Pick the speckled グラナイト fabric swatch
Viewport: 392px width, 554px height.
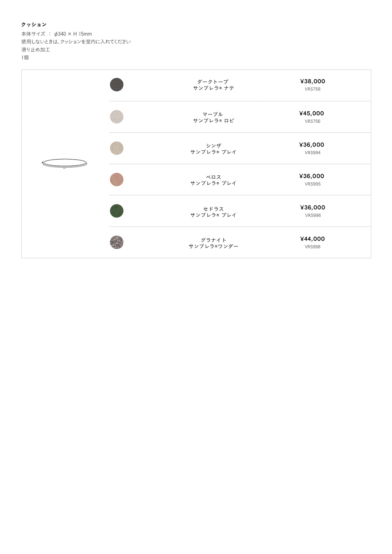pos(117,242)
